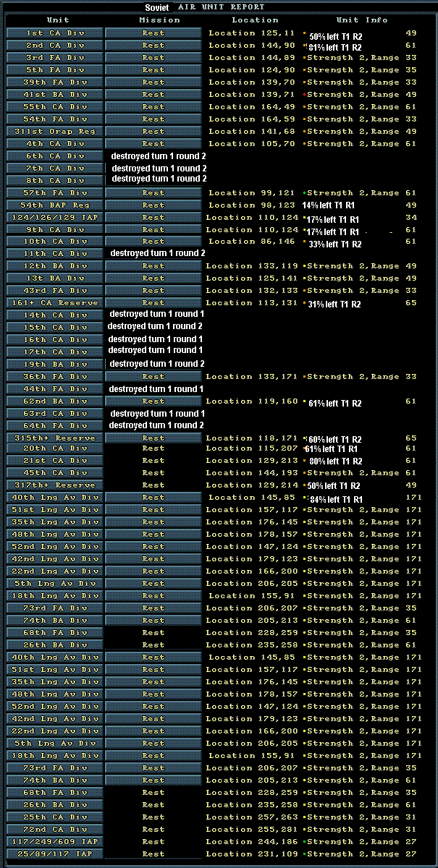
Task: Select the 19th BA Div unit
Action: (x=55, y=365)
